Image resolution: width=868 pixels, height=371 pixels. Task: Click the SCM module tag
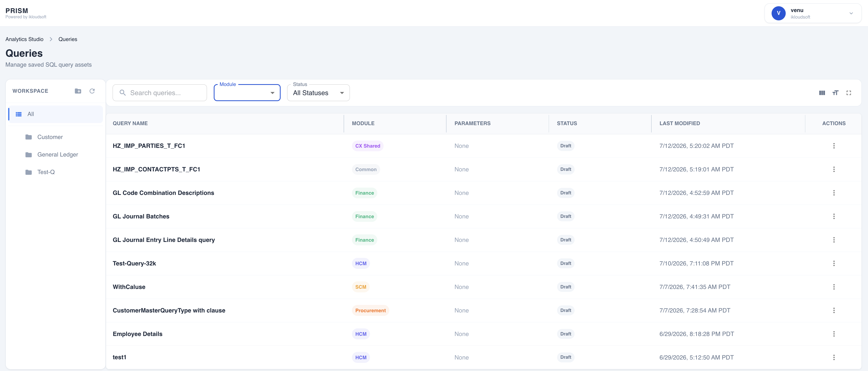tap(361, 287)
